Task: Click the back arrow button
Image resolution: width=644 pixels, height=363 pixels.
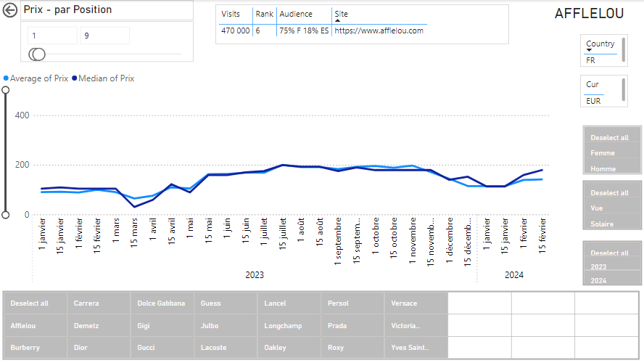Action: 10,10
